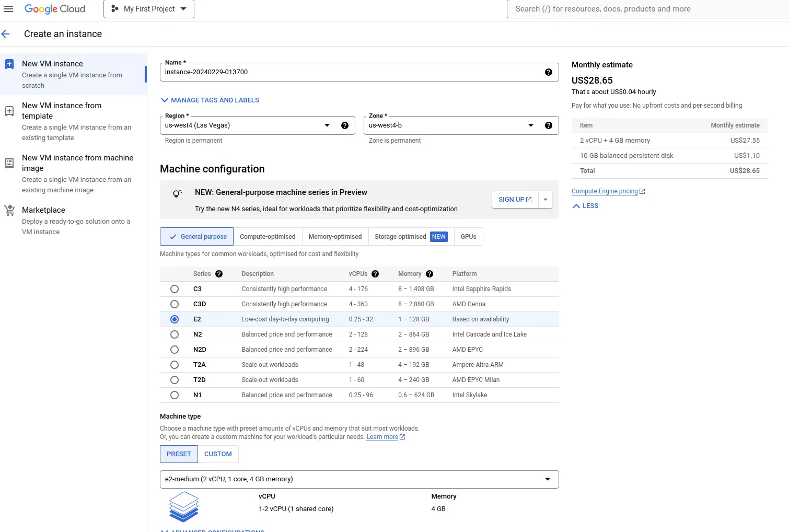Viewport: 789px width, 532px height.
Task: Select the C3D series radio button
Action: 175,304
